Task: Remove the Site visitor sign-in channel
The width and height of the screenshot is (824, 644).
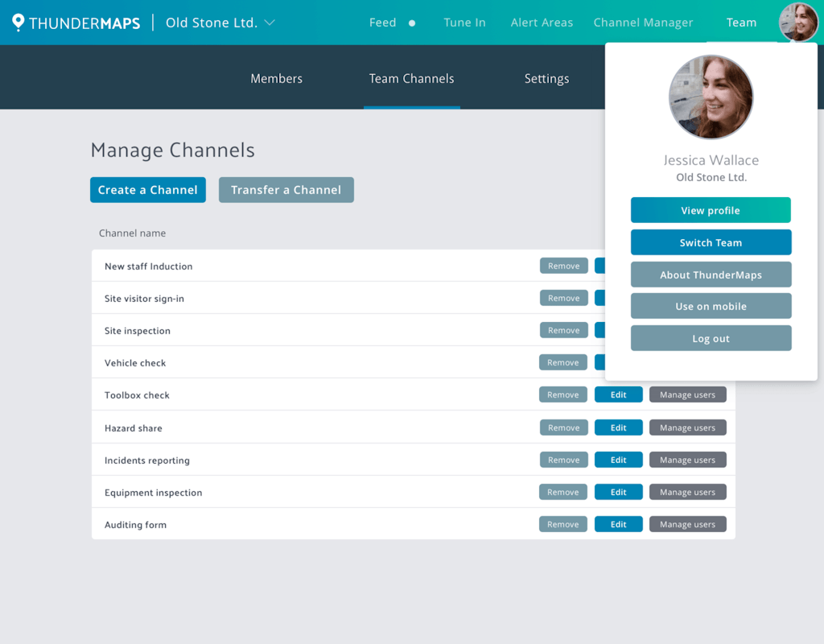Action: click(564, 298)
